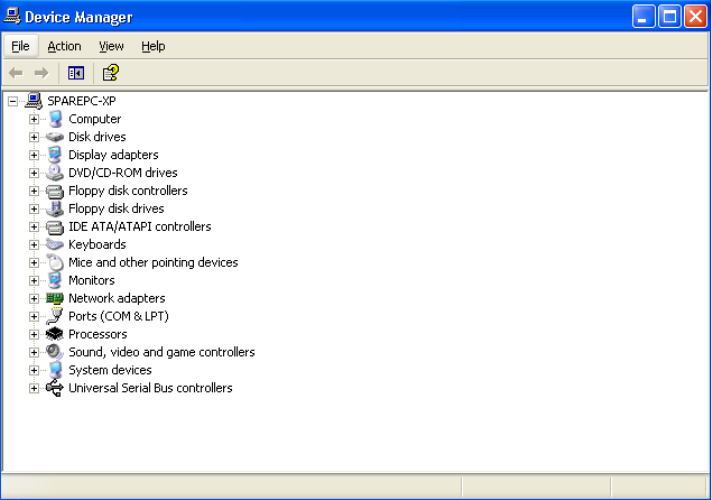Viewport: 712px width, 500px height.
Task: Select the SPAREPC-XP tree label
Action: [x=81, y=101]
